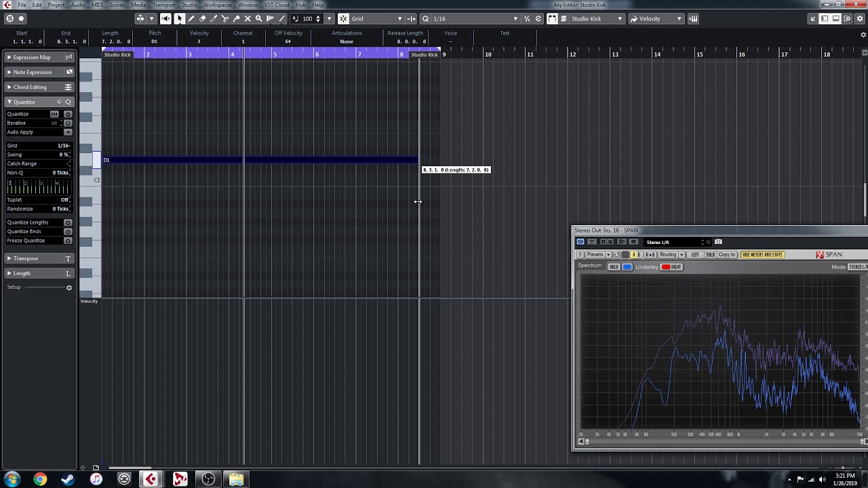
Task: Toggle the SPAN HOLD button
Action: tap(614, 267)
